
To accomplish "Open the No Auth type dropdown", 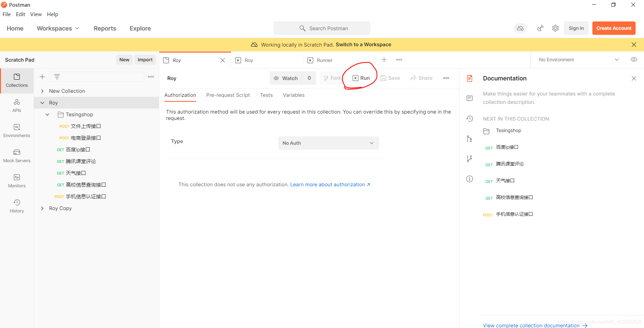I will (329, 143).
